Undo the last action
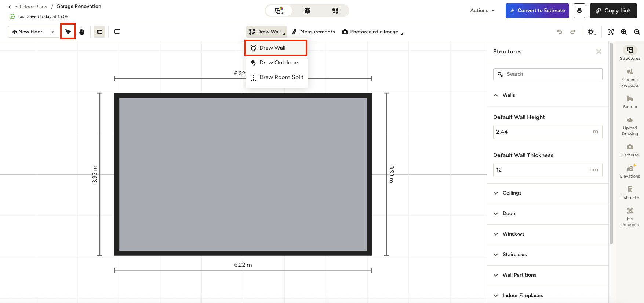 click(x=560, y=32)
